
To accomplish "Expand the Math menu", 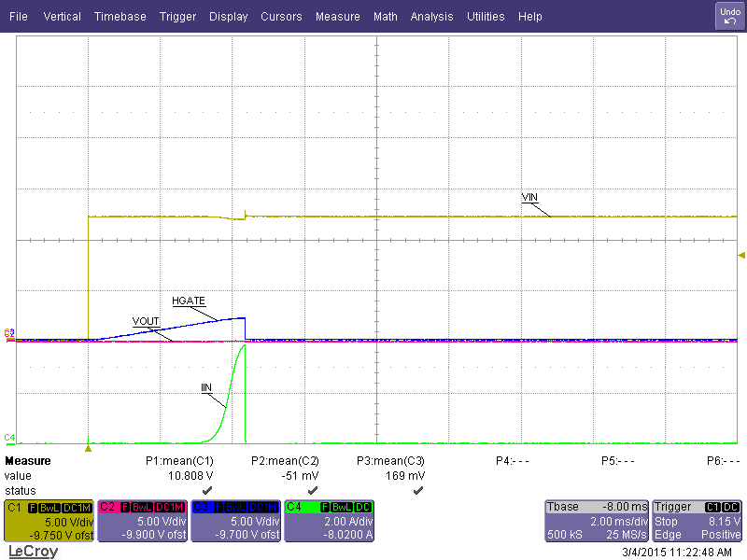I will [x=385, y=17].
